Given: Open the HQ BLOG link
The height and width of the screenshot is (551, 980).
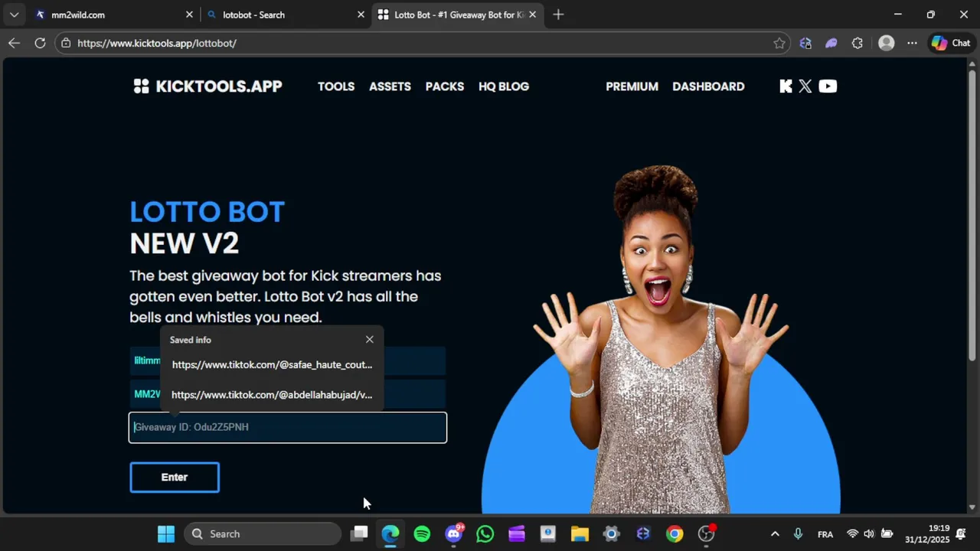Looking at the screenshot, I should [x=504, y=86].
